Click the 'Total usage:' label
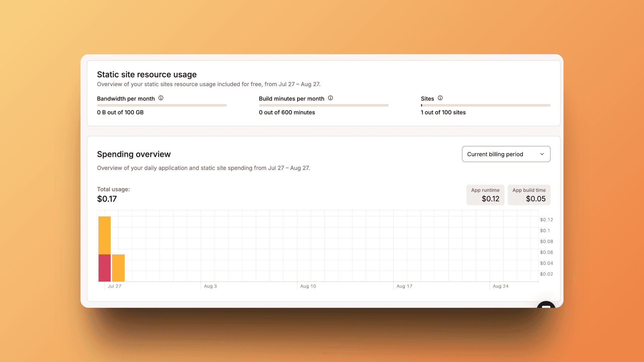The image size is (644, 362). 113,189
